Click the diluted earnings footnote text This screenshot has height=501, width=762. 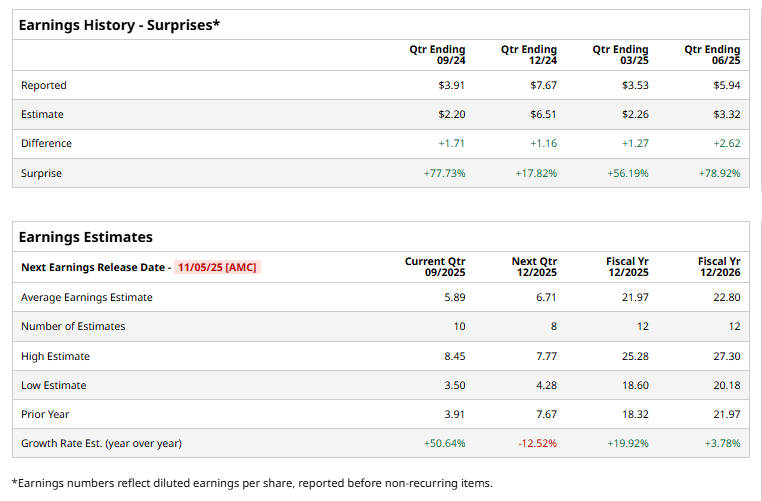pyautogui.click(x=252, y=483)
